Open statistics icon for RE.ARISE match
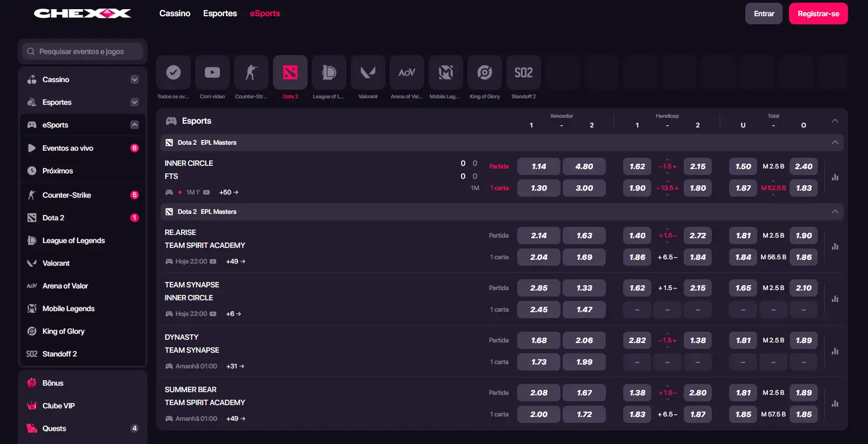This screenshot has height=444, width=868. 835,246
